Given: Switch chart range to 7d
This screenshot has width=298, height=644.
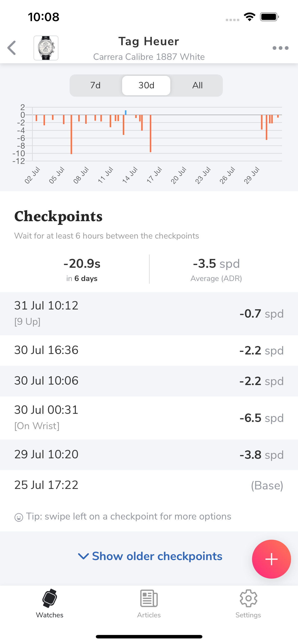Looking at the screenshot, I should [x=95, y=86].
